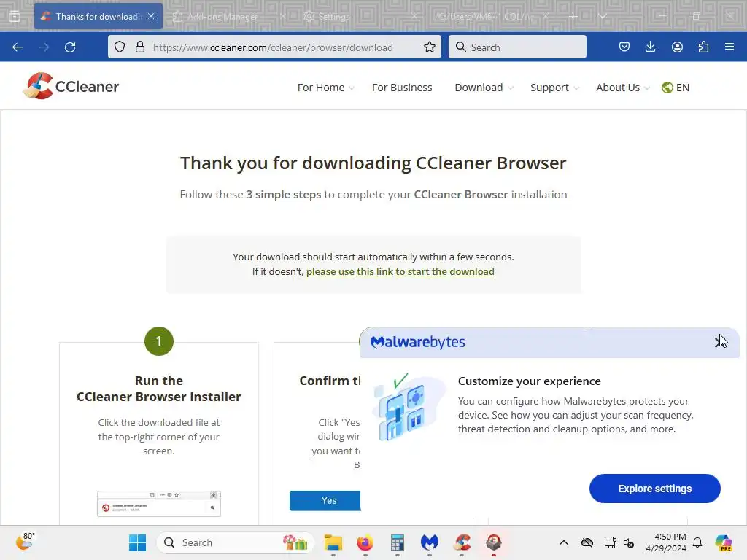List all tabs with the chevron
This screenshot has height=560, width=747.
point(602,17)
